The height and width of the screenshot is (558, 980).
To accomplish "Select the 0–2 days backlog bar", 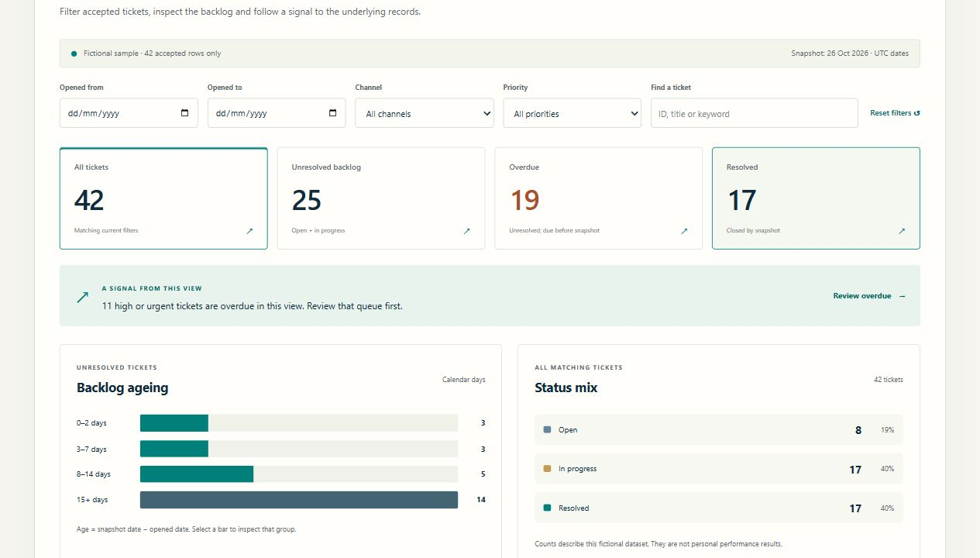I will (x=299, y=423).
